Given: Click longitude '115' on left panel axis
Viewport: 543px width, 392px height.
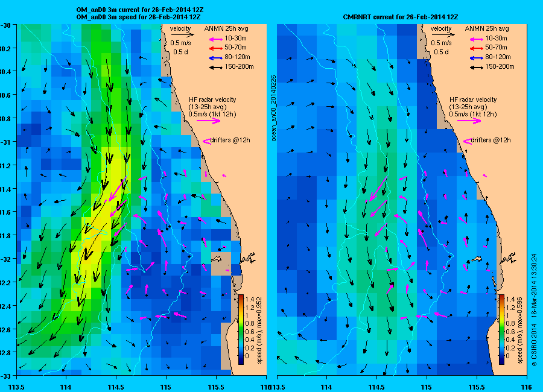Looking at the screenshot, I should (x=166, y=387).
